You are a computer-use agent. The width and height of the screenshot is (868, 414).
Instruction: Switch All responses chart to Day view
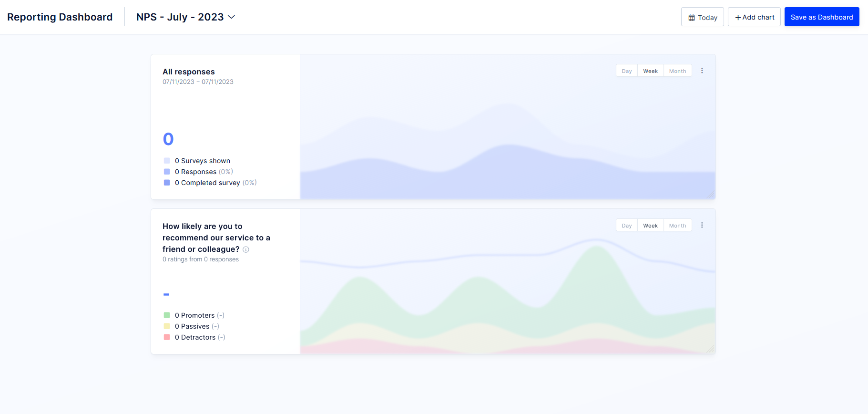tap(626, 71)
